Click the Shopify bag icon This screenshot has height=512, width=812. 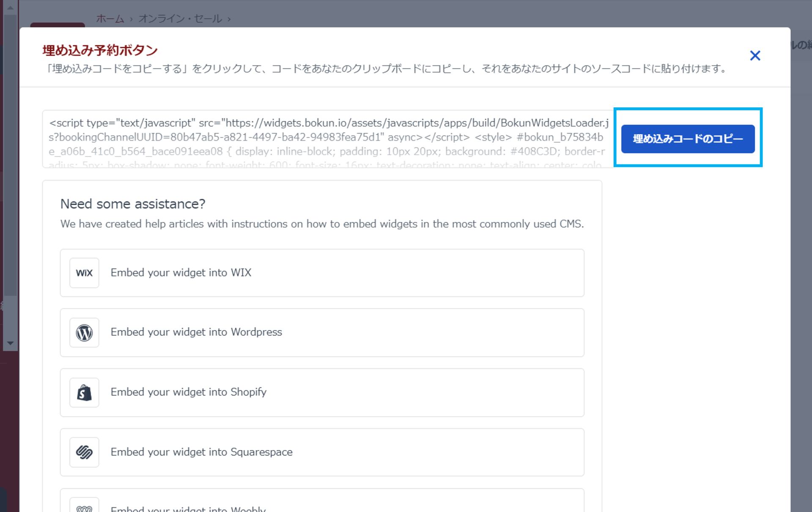coord(84,392)
